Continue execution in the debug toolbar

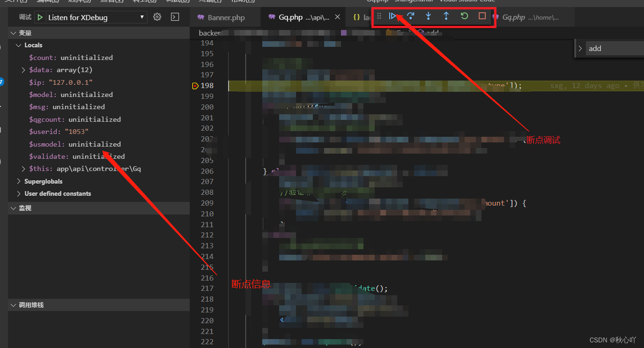click(393, 16)
